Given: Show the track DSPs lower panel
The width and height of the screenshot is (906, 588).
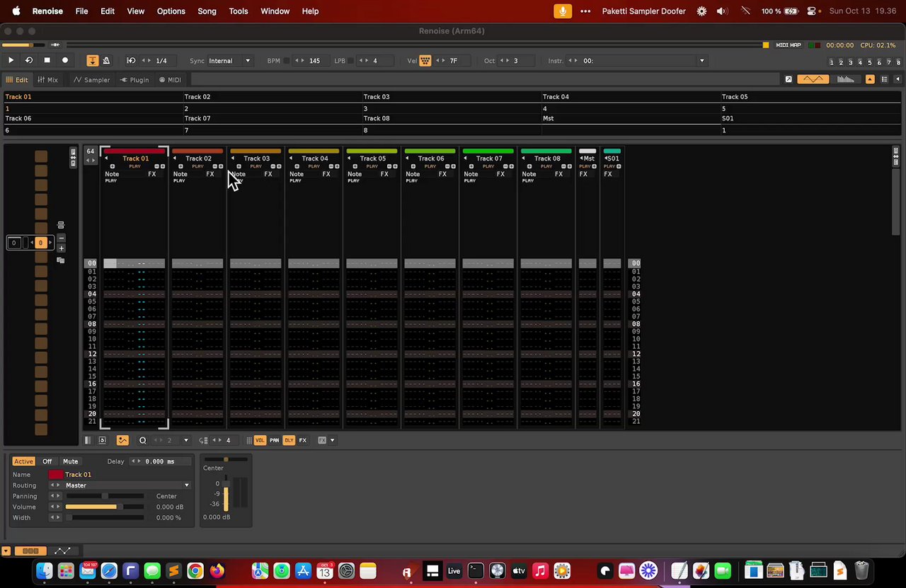Looking at the screenshot, I should (30, 550).
